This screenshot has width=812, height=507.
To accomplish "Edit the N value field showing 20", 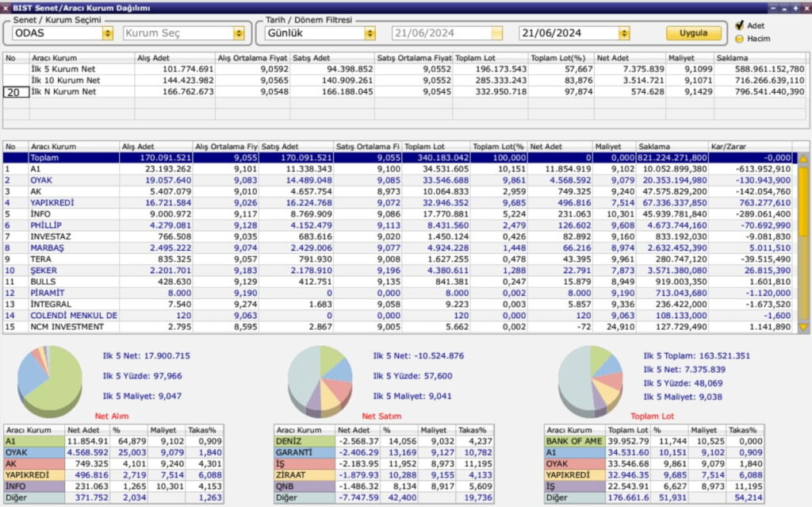I will pyautogui.click(x=16, y=92).
